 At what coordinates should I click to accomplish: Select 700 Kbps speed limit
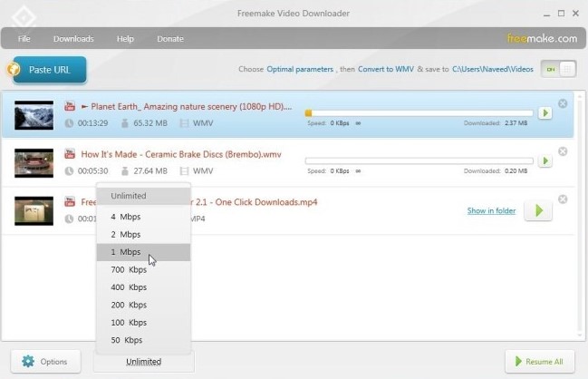pos(143,270)
